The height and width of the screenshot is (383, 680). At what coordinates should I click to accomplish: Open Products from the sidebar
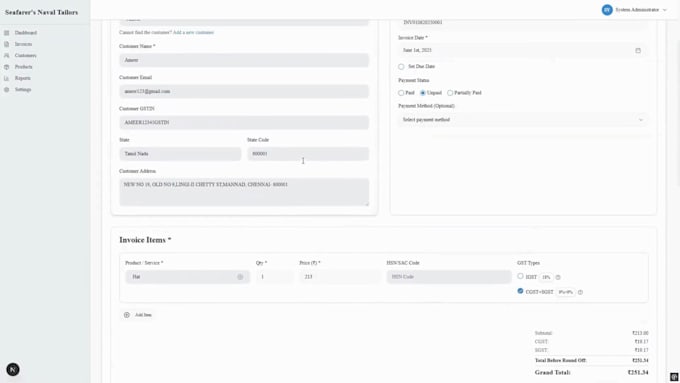[23, 67]
